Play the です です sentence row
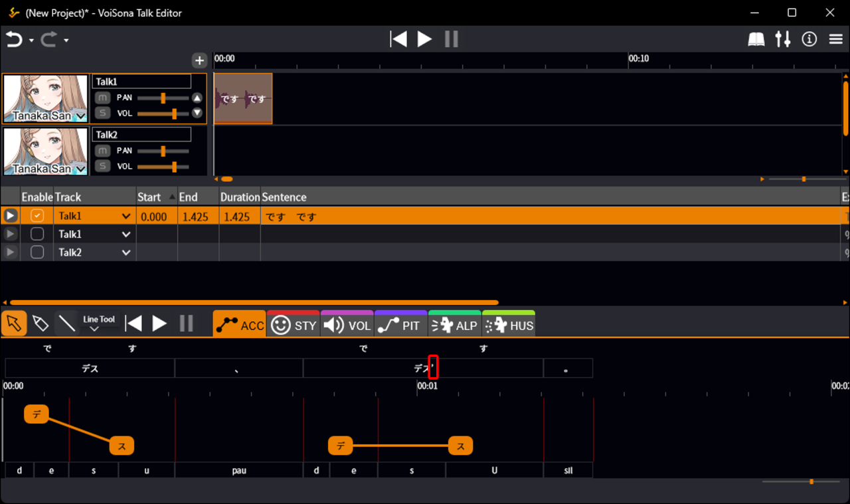This screenshot has width=850, height=504. tap(10, 216)
